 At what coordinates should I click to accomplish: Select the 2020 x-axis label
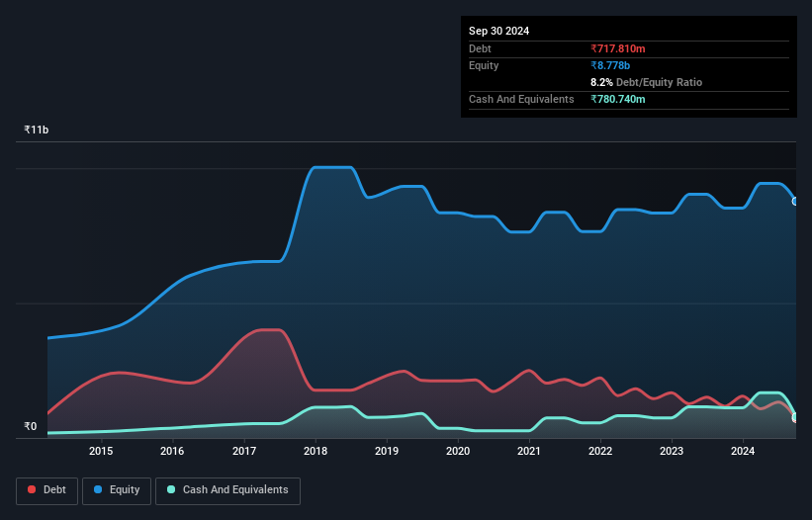pyautogui.click(x=458, y=451)
